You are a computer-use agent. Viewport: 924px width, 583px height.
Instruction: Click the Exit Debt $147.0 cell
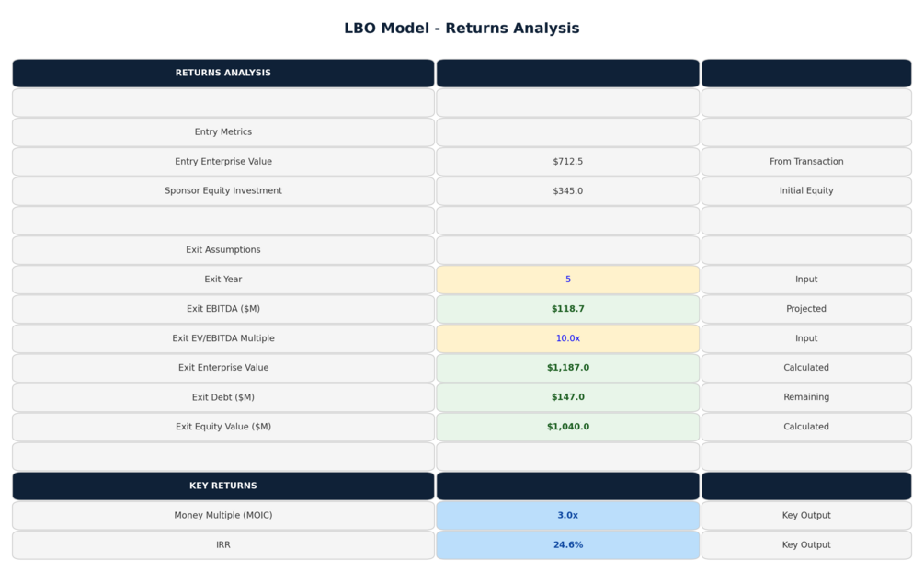[x=567, y=397]
